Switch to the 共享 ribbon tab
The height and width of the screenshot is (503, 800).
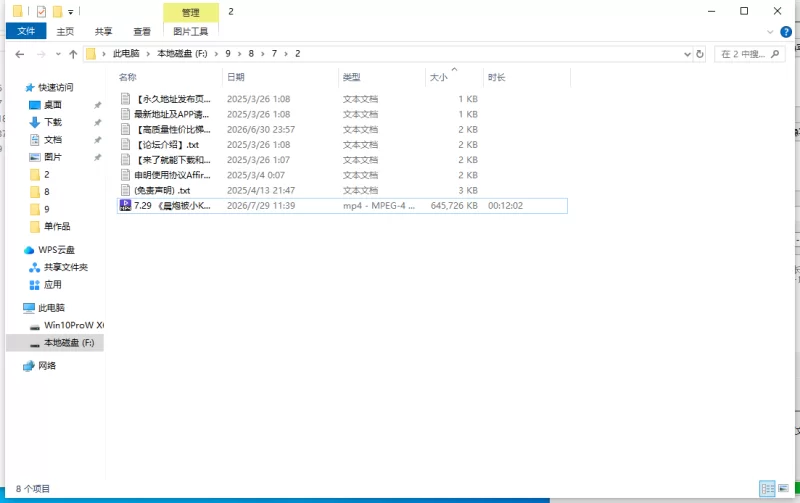click(x=103, y=32)
